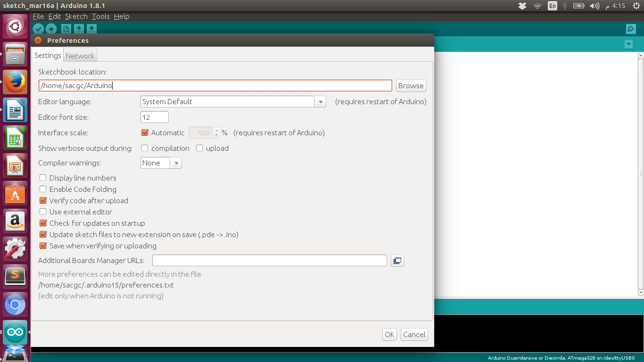Viewport: 644px width, 362px height.
Task: Disable Automatic interface scale checkbox
Action: 145,133
